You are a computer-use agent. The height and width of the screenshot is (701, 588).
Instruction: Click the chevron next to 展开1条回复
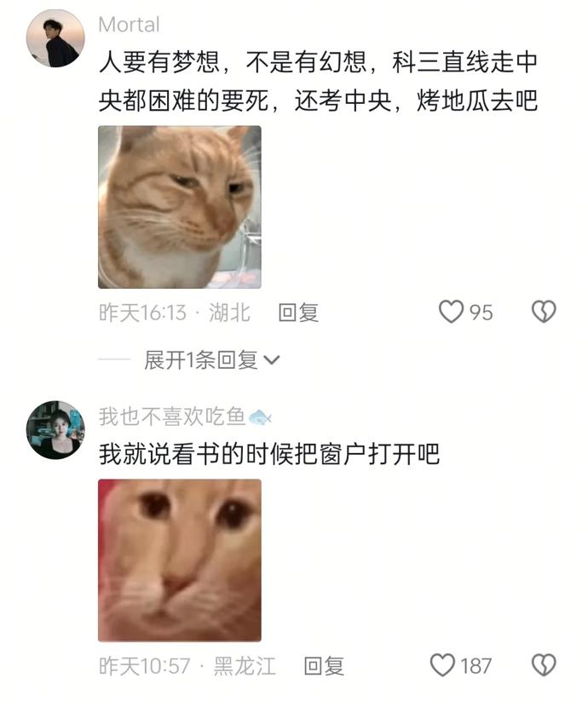point(272,360)
